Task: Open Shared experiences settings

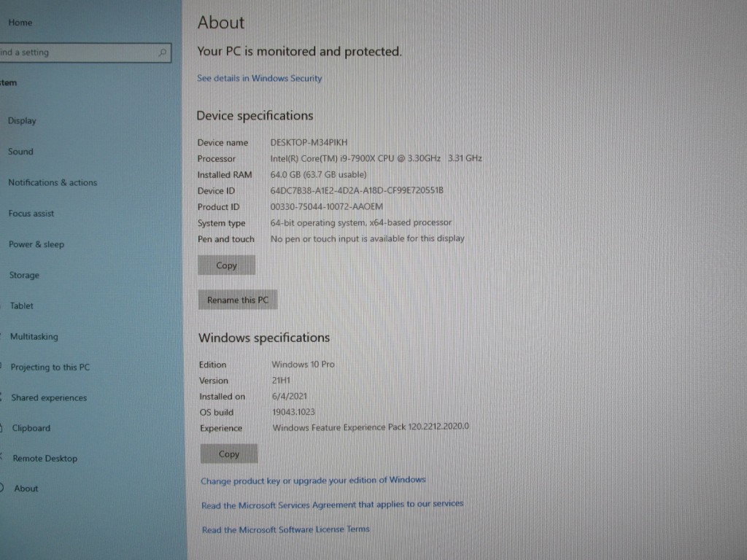Action: (x=49, y=397)
